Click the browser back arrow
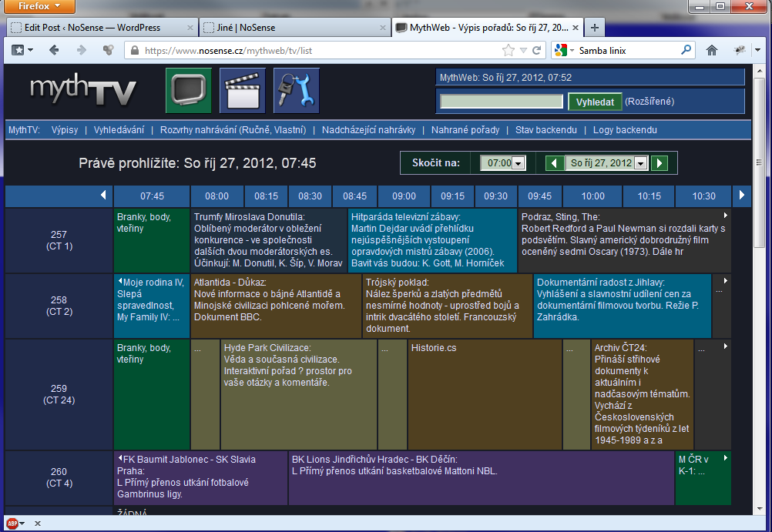The image size is (772, 532). point(53,50)
